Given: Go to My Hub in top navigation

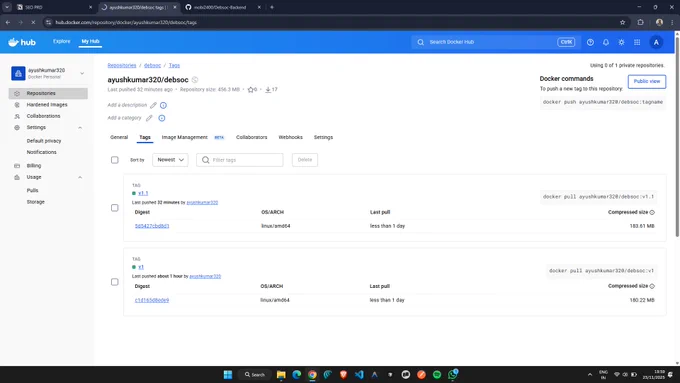Looking at the screenshot, I should [x=90, y=42].
